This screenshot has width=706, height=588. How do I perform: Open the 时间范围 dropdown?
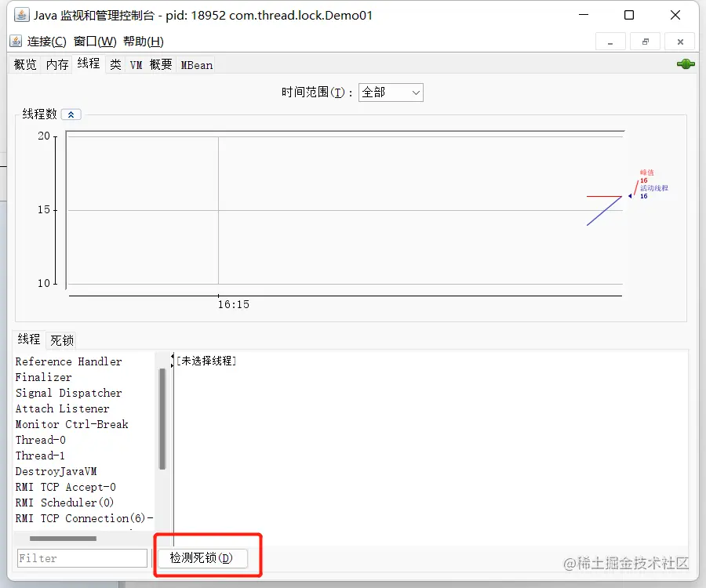(x=391, y=93)
